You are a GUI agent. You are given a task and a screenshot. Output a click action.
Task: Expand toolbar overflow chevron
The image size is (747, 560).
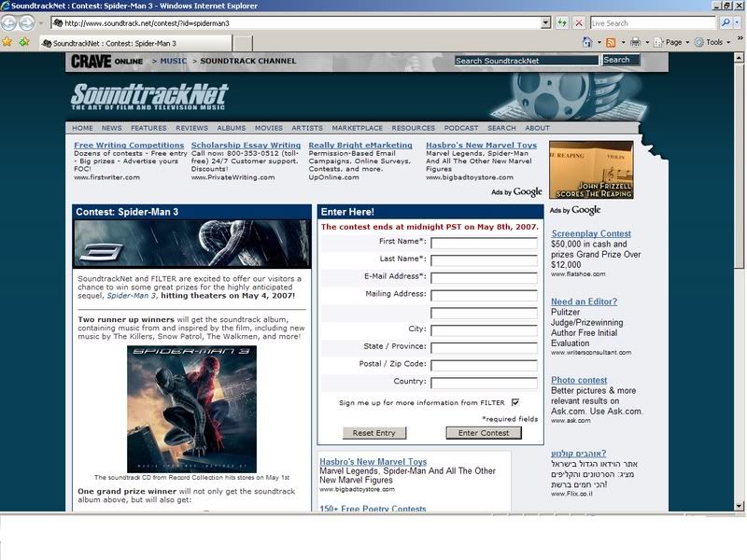[740, 38]
